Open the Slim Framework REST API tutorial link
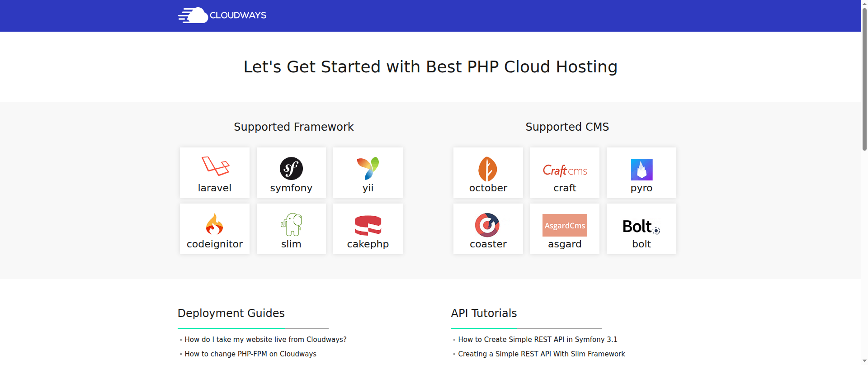This screenshot has width=868, height=365. (542, 354)
